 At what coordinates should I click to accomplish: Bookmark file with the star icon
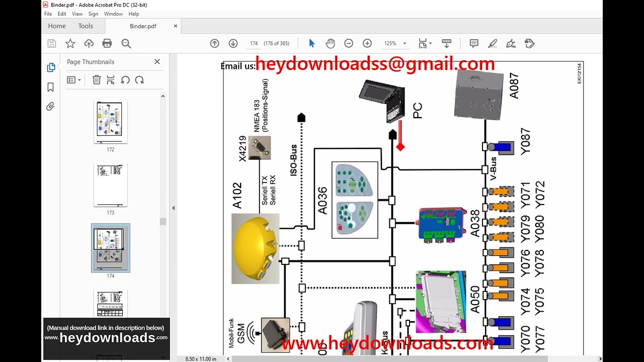click(x=70, y=44)
